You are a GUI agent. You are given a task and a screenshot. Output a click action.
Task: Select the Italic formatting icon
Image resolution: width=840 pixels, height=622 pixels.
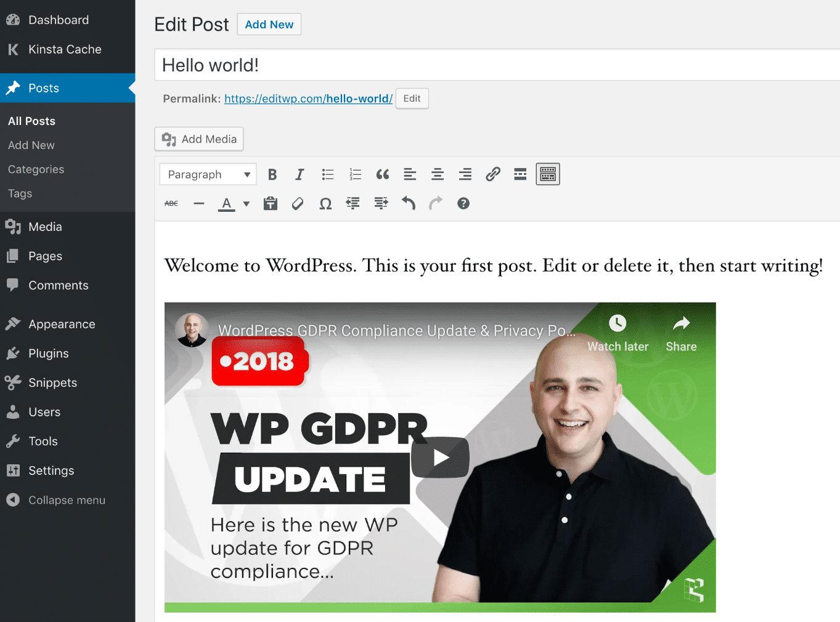300,174
